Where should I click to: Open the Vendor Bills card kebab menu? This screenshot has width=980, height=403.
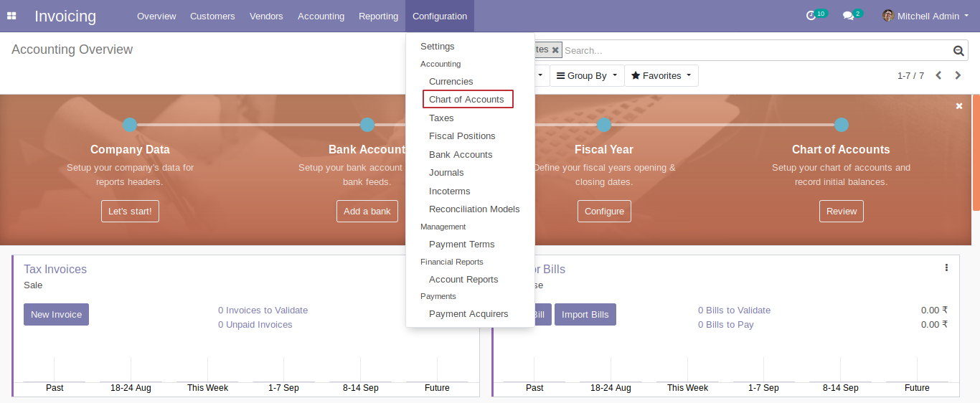pyautogui.click(x=946, y=267)
